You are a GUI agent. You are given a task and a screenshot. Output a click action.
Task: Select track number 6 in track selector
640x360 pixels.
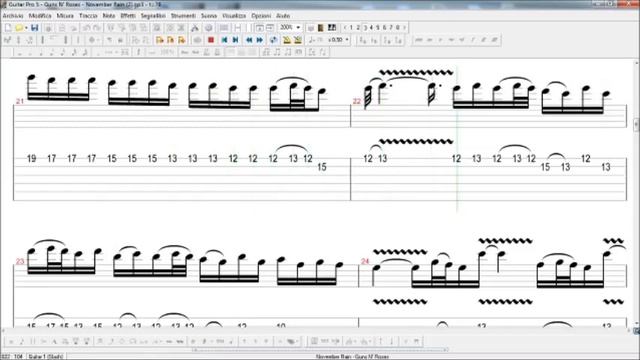pyautogui.click(x=384, y=28)
